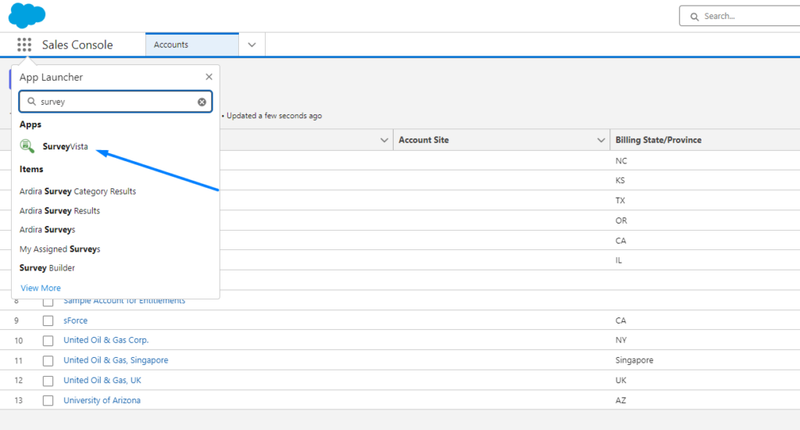This screenshot has height=430, width=800.
Task: Select the Accounts tab
Action: click(192, 45)
